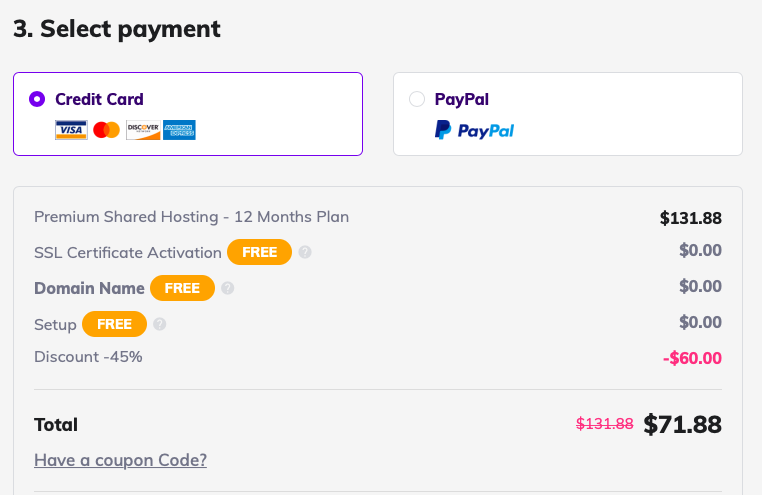Select the PayPal radio button
Viewport: 762px width, 495px height.
(417, 99)
